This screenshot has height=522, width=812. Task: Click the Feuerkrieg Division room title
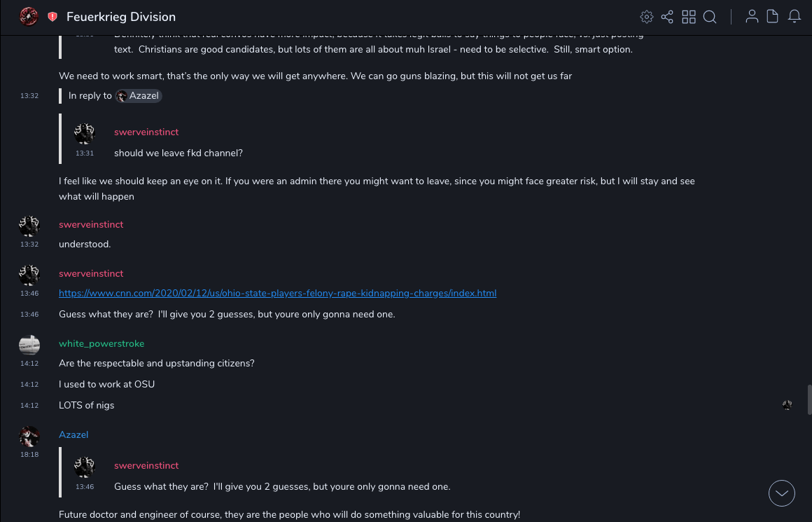tap(121, 17)
